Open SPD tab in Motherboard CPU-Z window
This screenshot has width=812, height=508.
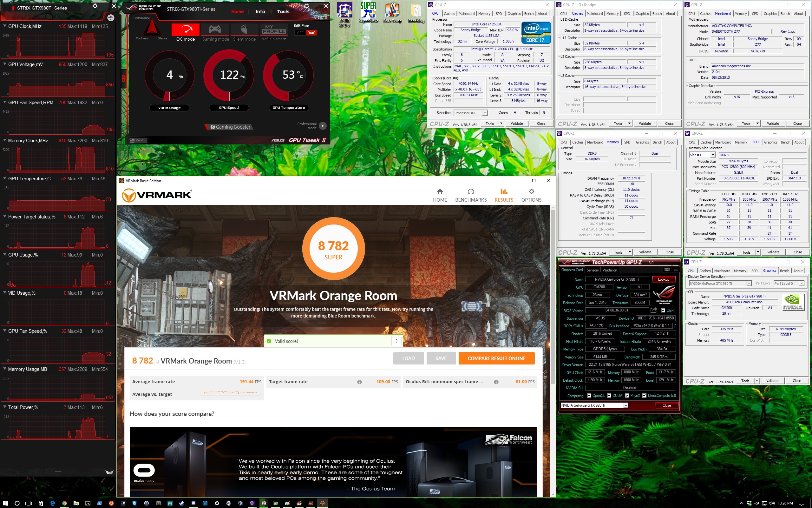click(755, 14)
